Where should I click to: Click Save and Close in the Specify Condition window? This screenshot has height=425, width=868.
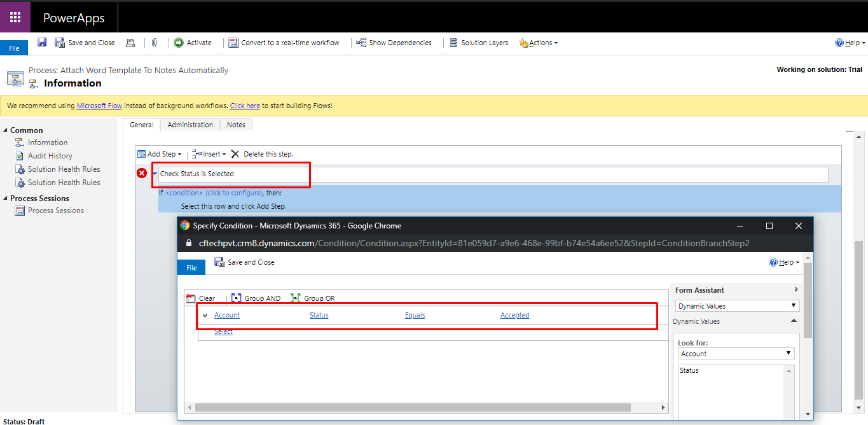tap(245, 262)
